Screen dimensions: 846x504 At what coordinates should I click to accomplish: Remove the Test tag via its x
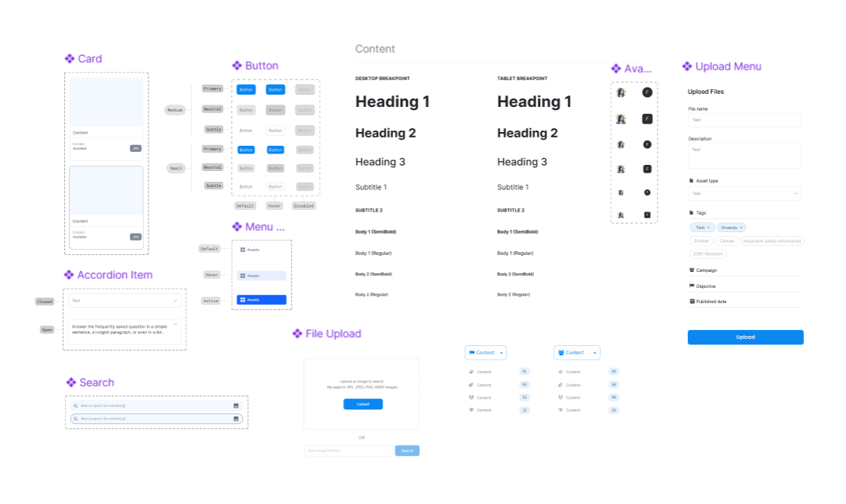coord(709,228)
